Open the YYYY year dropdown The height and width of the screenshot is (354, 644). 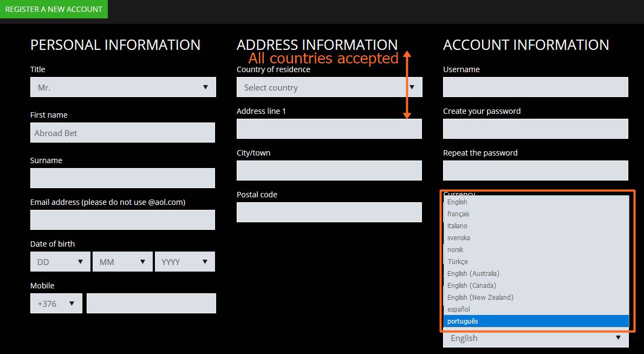tap(185, 262)
